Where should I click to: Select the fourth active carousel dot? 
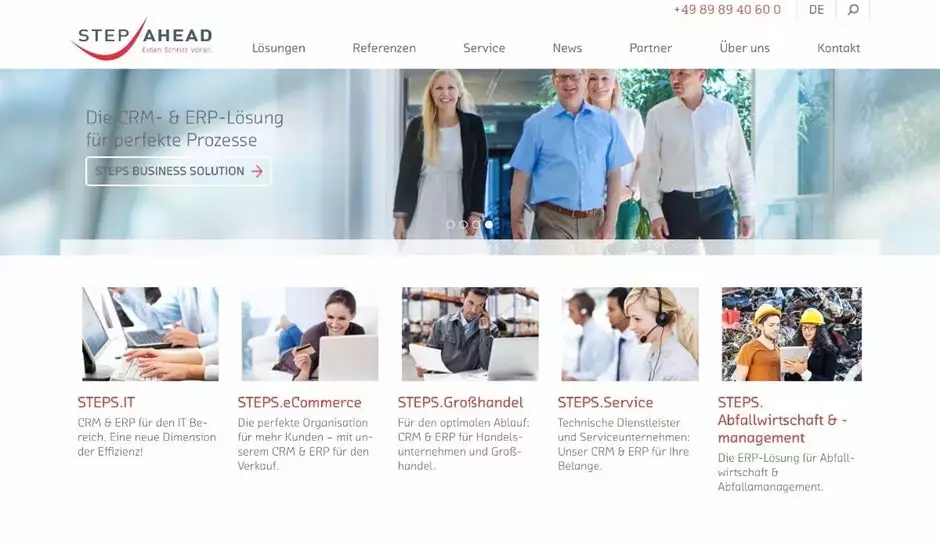(x=489, y=224)
